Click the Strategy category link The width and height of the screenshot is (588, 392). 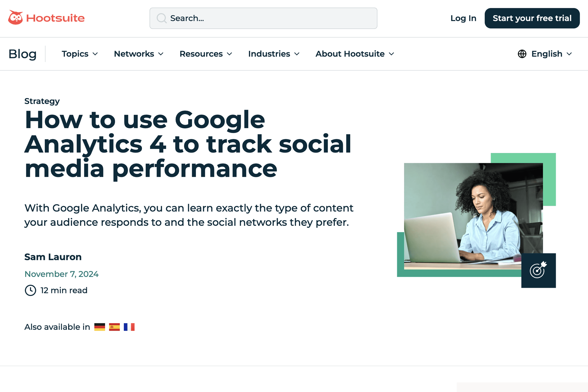click(x=42, y=101)
